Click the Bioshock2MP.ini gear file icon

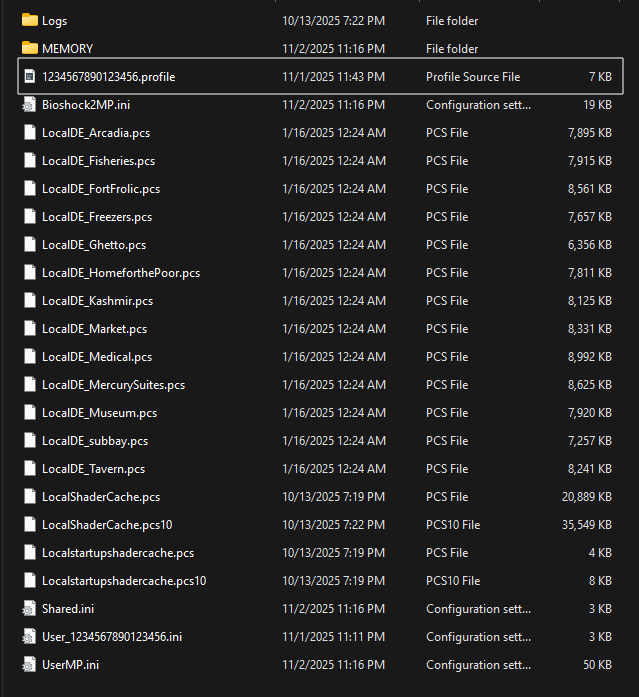coord(29,104)
